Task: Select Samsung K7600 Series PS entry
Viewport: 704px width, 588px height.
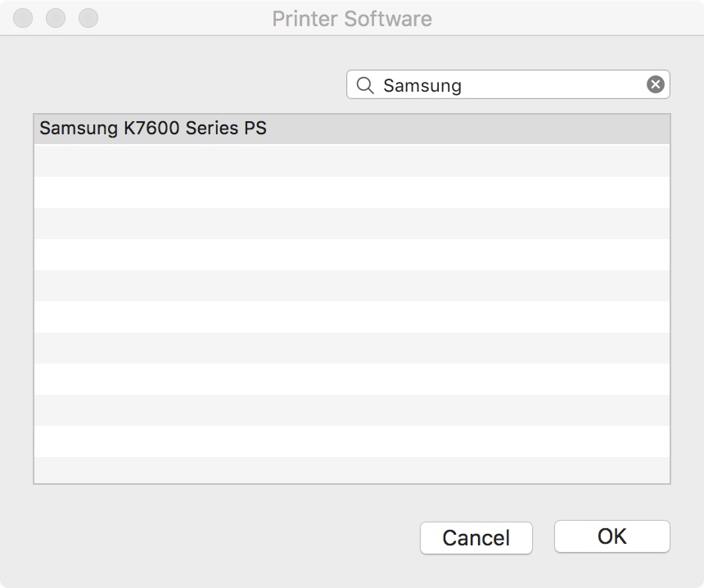Action: coord(351,129)
